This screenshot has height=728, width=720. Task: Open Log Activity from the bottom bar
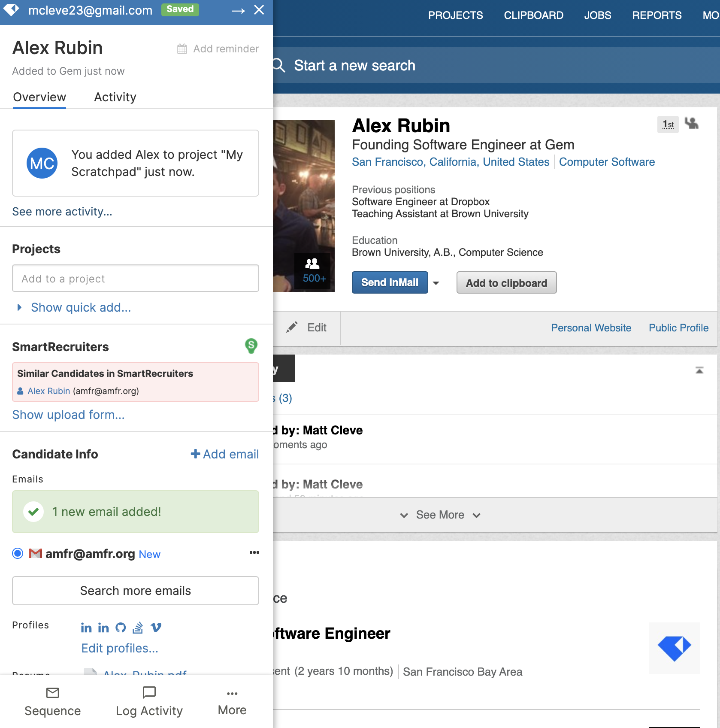tap(149, 701)
